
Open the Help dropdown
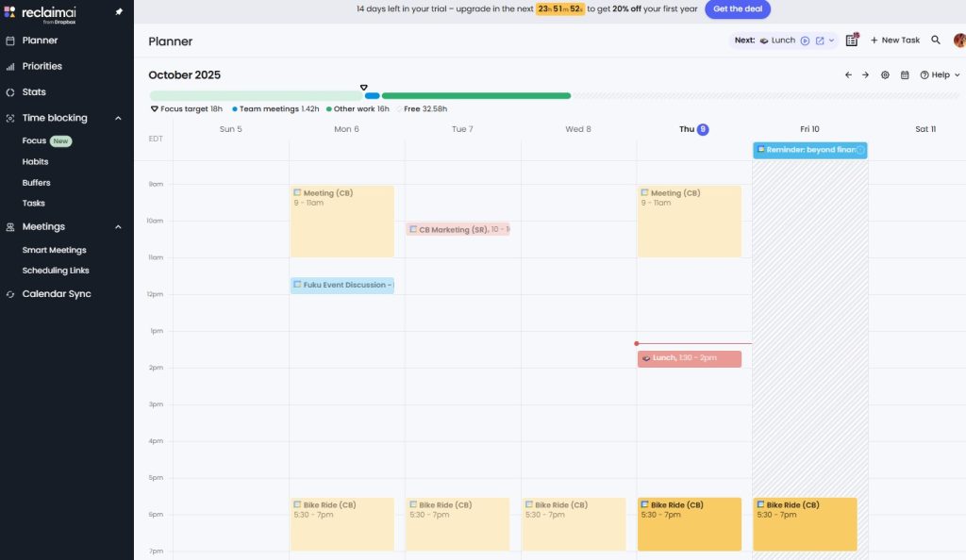[x=941, y=75]
